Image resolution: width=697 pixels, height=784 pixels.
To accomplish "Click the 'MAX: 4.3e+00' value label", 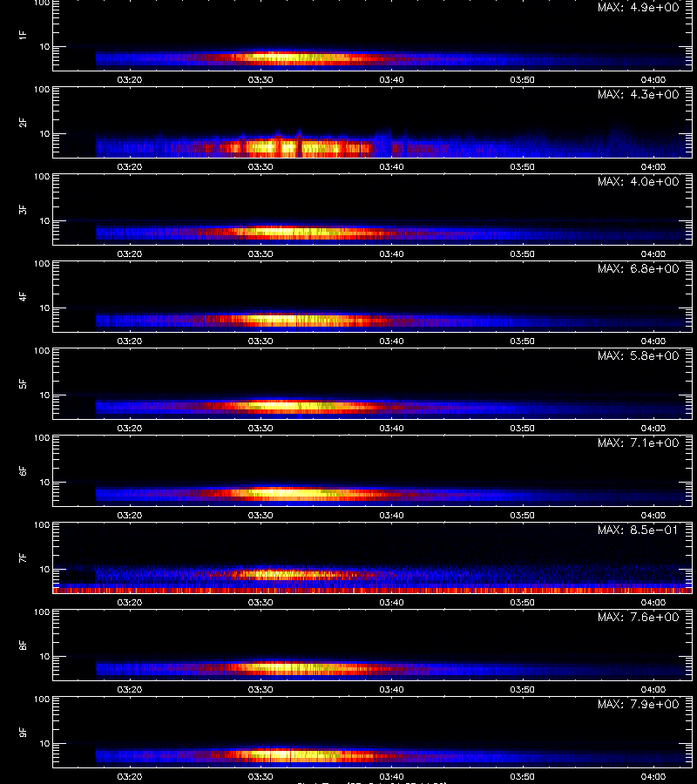I will coord(638,94).
